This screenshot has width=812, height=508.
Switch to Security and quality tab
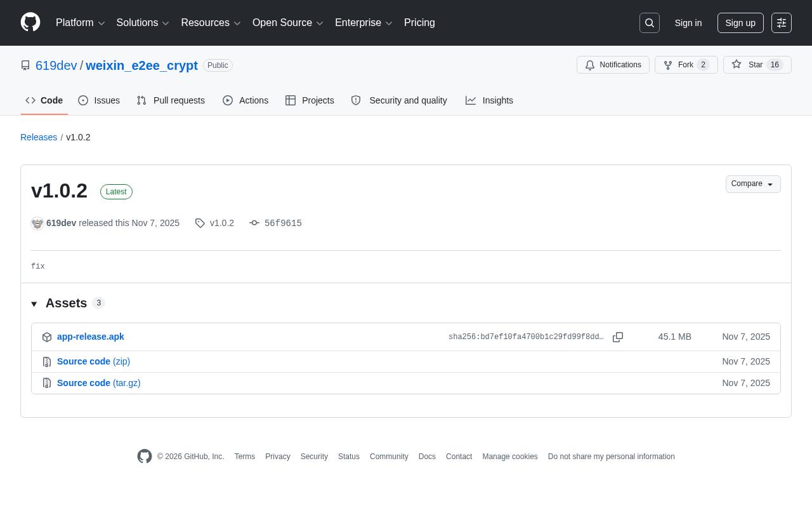tap(399, 100)
